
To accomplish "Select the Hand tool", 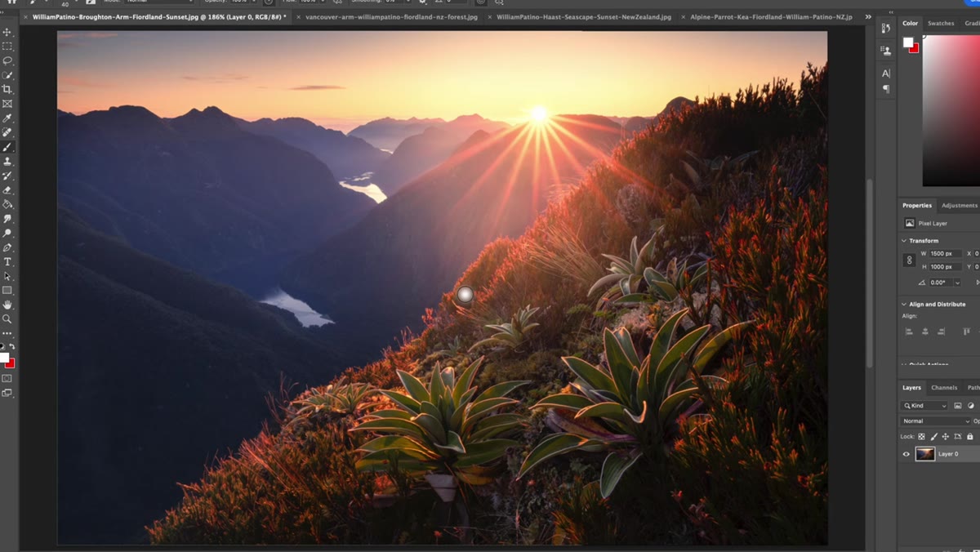I will [7, 305].
